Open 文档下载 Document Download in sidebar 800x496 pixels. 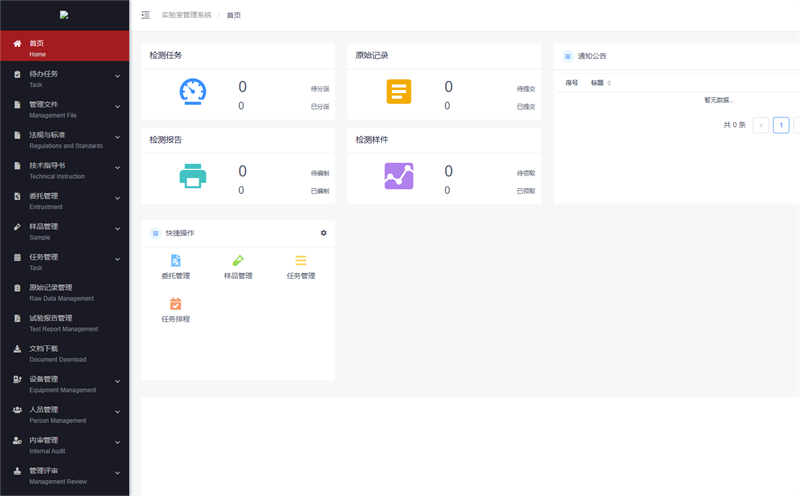point(64,353)
